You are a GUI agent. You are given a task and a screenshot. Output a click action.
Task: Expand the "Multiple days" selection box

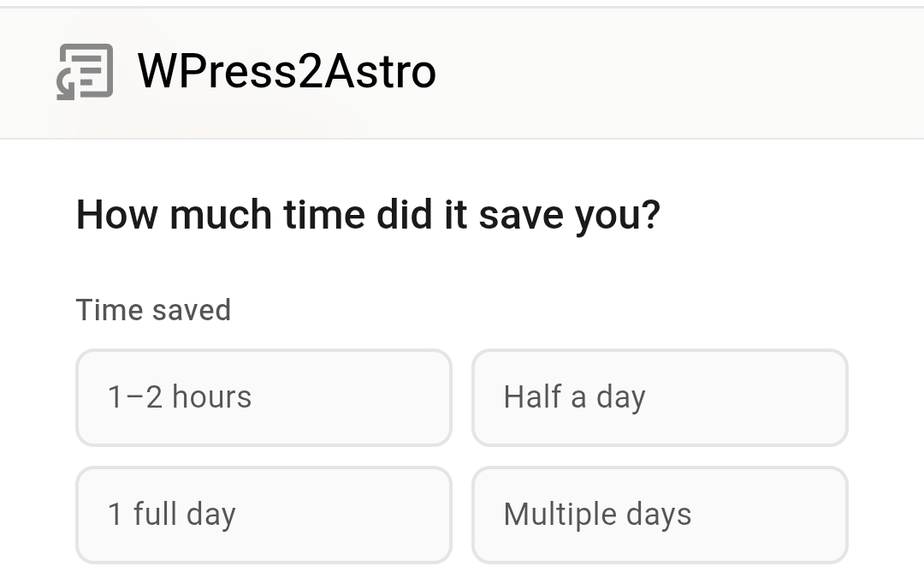[x=660, y=514]
